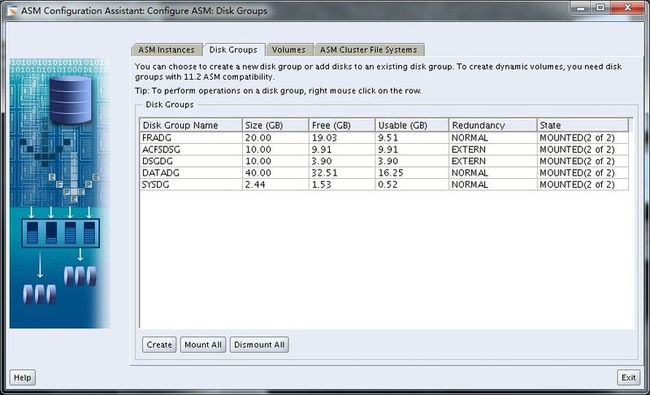Viewport: 650px width, 395px height.
Task: Select the FRADG disk group row
Action: 384,138
